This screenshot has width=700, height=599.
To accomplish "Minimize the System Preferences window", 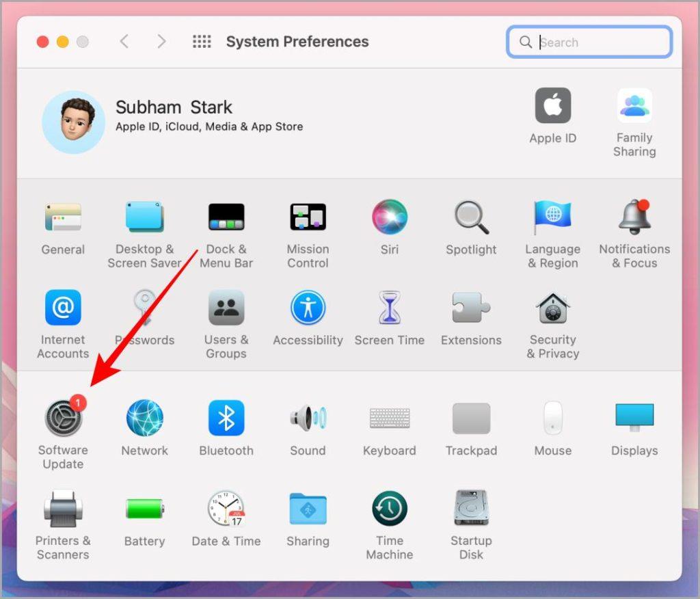I will click(62, 42).
